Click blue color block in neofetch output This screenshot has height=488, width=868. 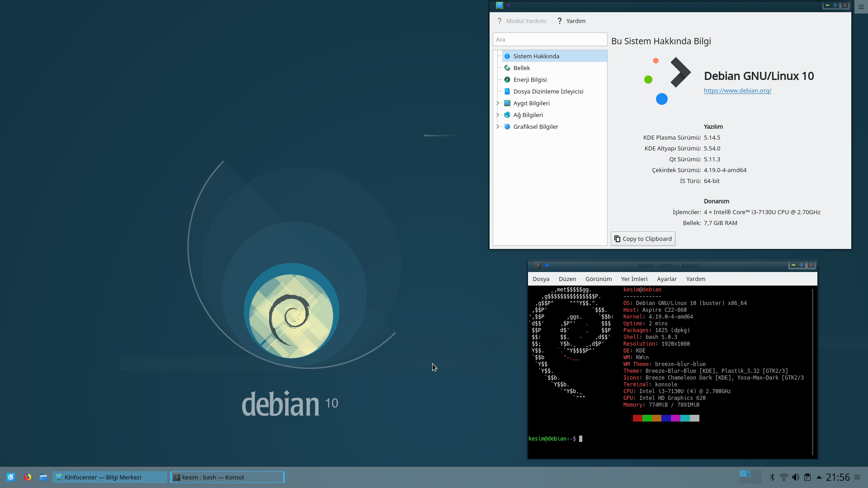[x=666, y=418]
